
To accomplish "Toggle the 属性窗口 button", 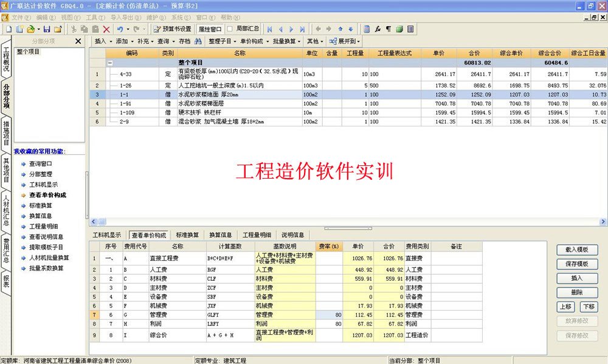I will 210,29.
